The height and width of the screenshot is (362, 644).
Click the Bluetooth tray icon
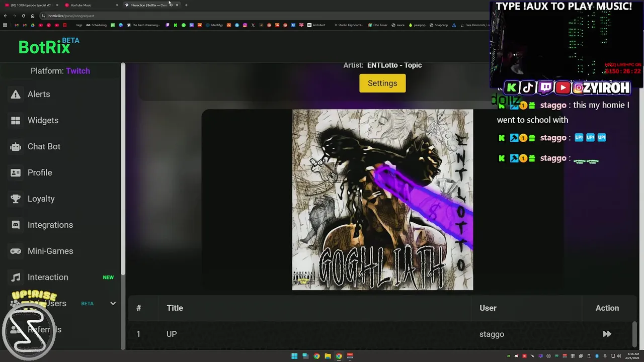click(597, 356)
